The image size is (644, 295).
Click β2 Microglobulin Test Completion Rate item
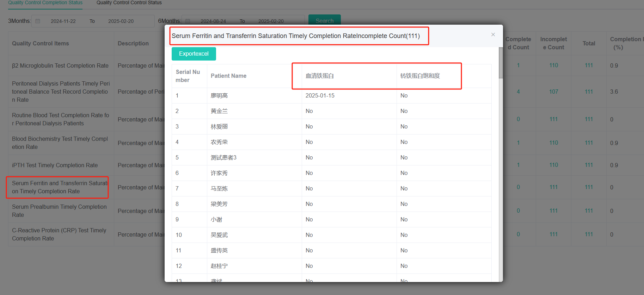tap(60, 65)
